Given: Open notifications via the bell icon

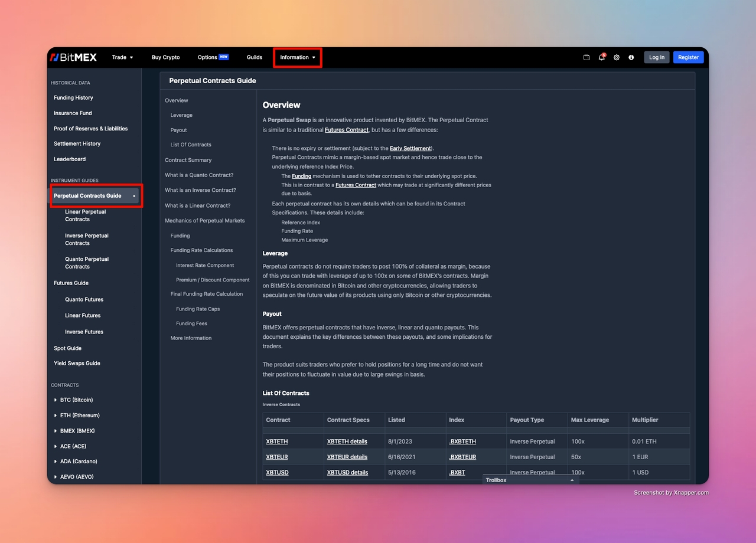Looking at the screenshot, I should point(601,57).
